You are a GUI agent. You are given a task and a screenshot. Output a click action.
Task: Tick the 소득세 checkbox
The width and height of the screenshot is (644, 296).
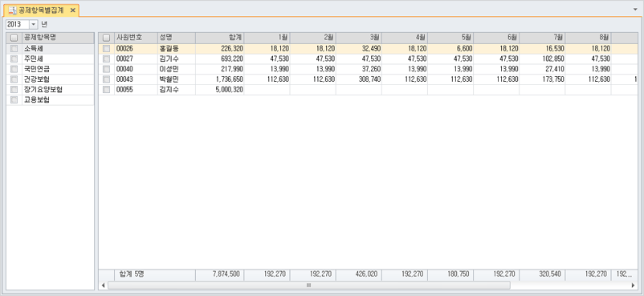(x=14, y=48)
